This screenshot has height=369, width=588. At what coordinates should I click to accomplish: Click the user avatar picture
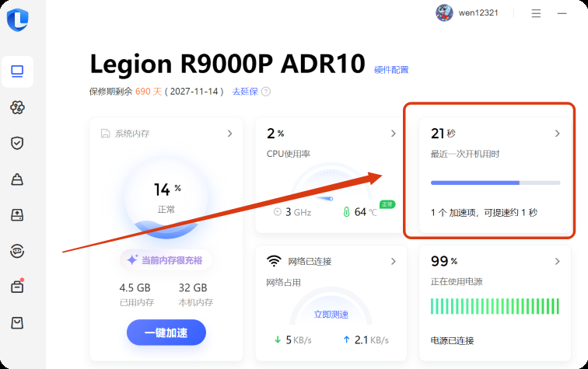444,13
